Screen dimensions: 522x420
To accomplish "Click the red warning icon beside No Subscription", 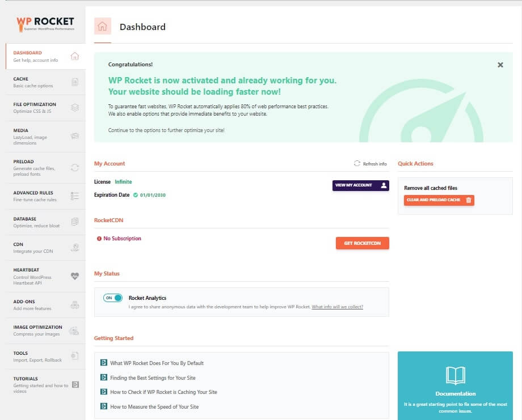I will [x=99, y=239].
